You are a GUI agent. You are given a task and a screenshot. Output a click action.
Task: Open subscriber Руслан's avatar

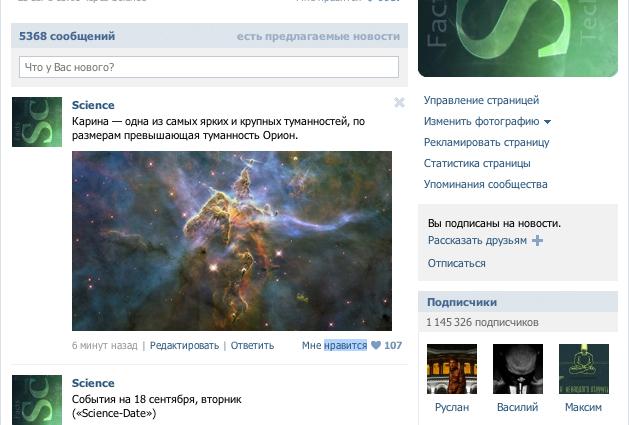(452, 369)
